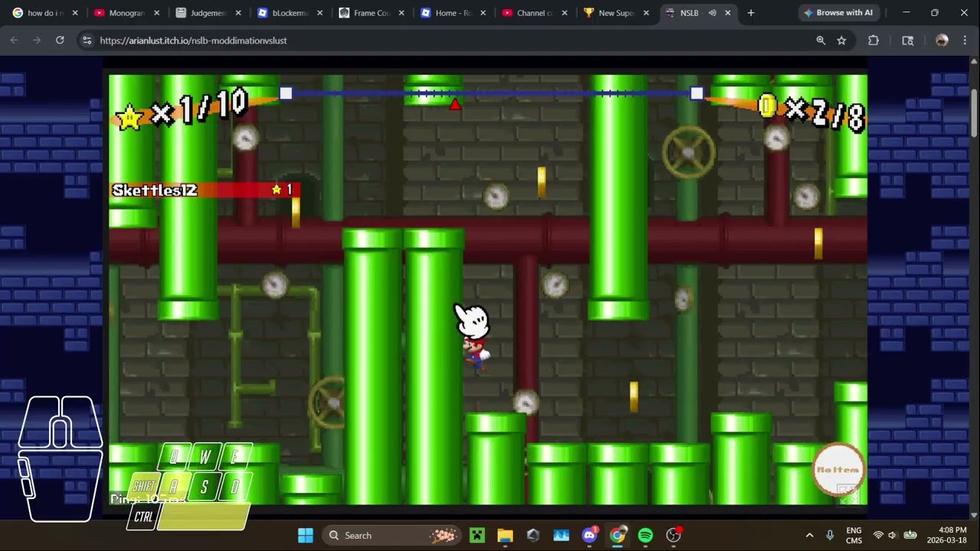Open the browser side panel icon
Viewport: 980px width, 551px height.
(908, 41)
